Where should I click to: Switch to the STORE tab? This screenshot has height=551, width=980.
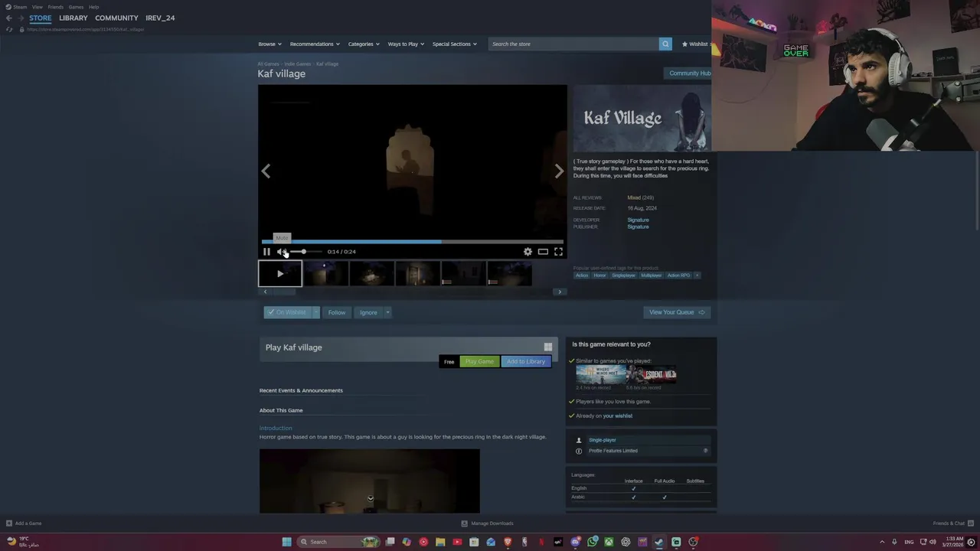pyautogui.click(x=41, y=18)
